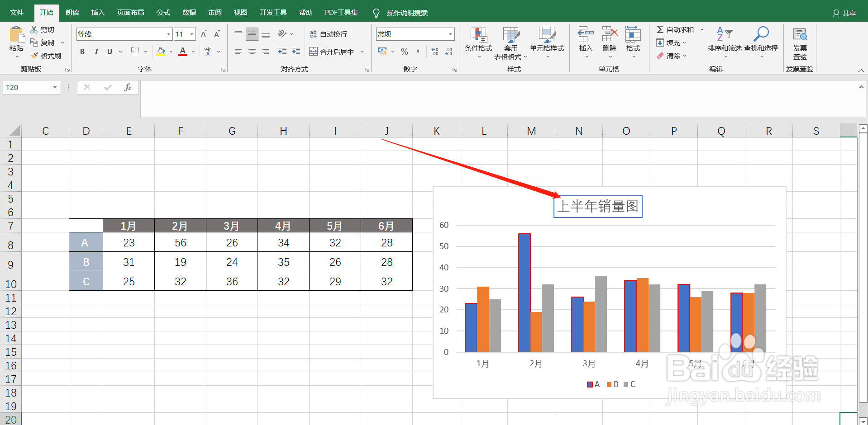Open Alignment settings dialog launcher
Screen dimensions: 868x425
point(367,69)
